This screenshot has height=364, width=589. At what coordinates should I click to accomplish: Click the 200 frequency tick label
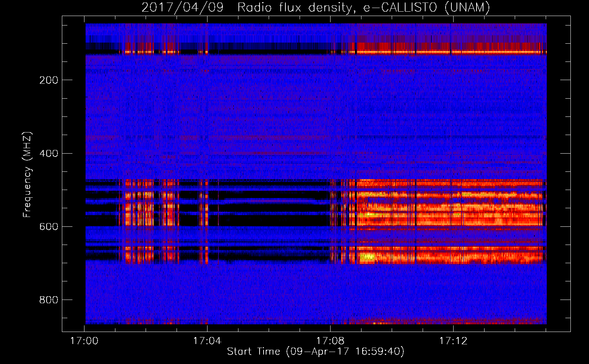pos(49,80)
